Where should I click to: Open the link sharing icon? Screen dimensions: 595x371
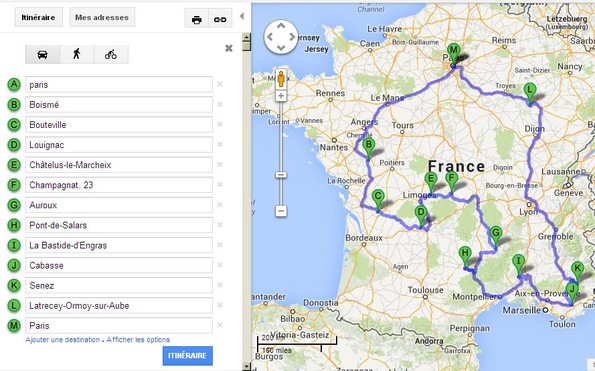[220, 19]
